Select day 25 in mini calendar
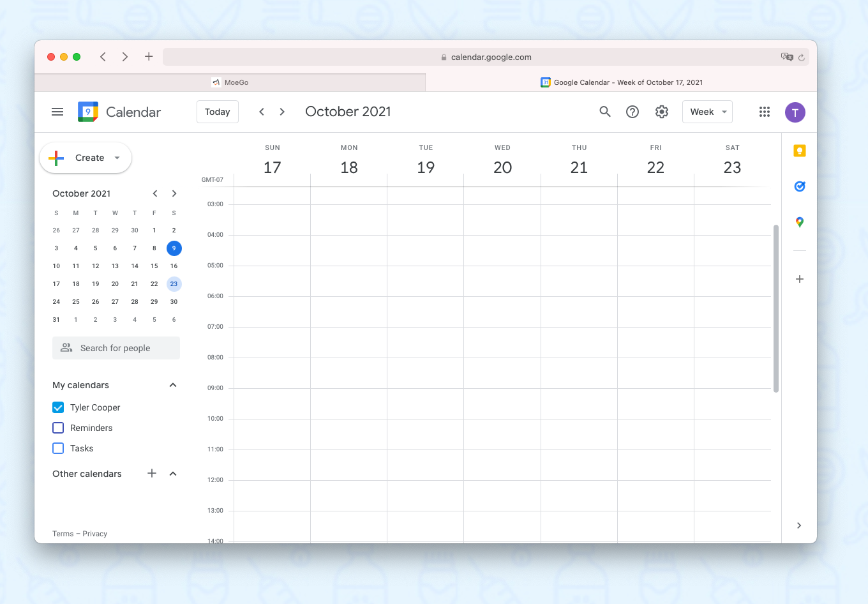This screenshot has width=868, height=604. coord(76,302)
